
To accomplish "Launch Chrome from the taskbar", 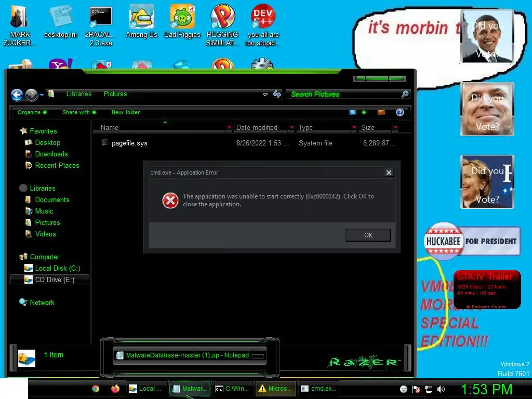I will click(96, 389).
